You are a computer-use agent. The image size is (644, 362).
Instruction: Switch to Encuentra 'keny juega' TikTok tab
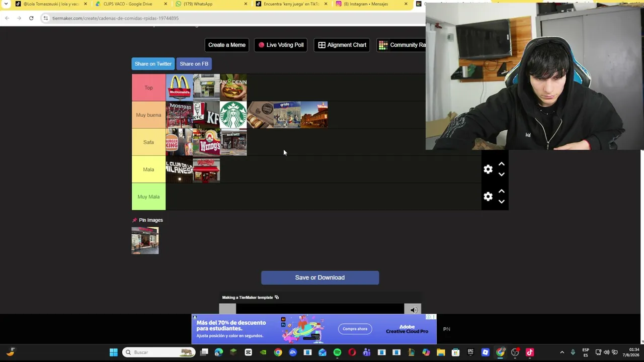pos(291,4)
